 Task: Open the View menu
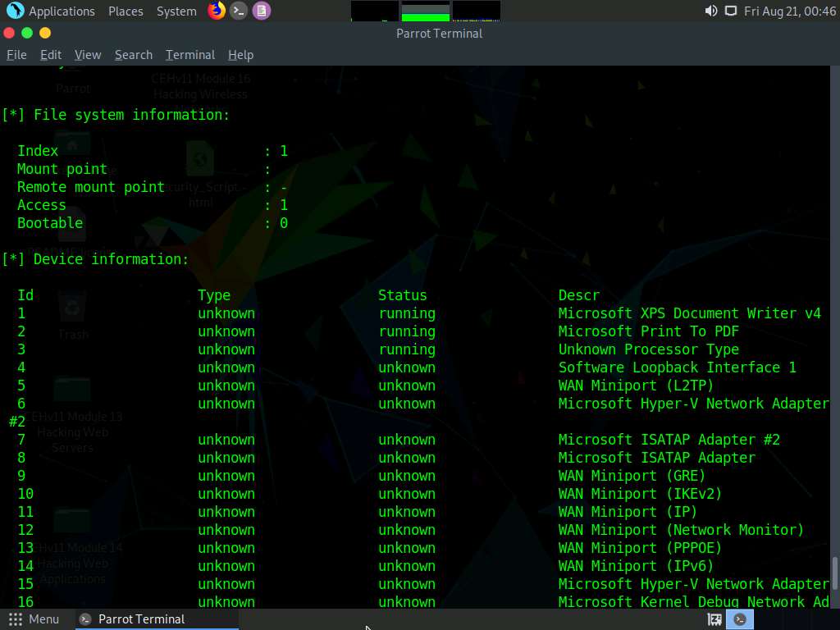pyautogui.click(x=88, y=55)
